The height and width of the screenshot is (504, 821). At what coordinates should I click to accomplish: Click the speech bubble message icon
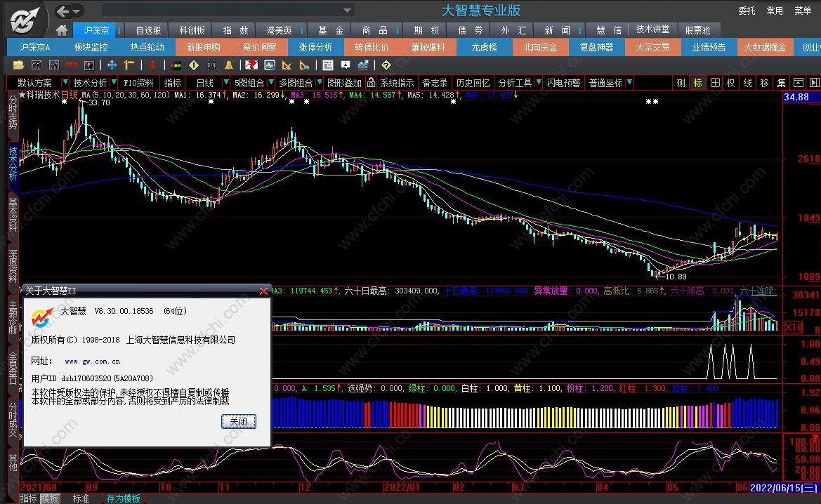coord(346,65)
